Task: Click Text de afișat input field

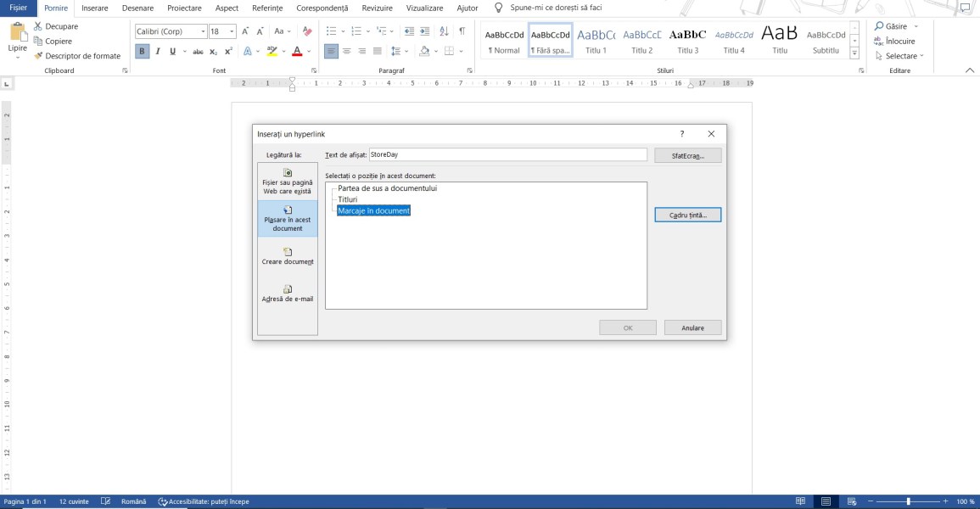Action: (x=507, y=155)
